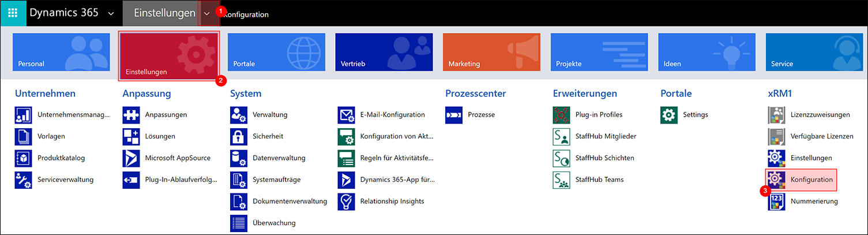Click the Relationship Insights icon

[346, 202]
